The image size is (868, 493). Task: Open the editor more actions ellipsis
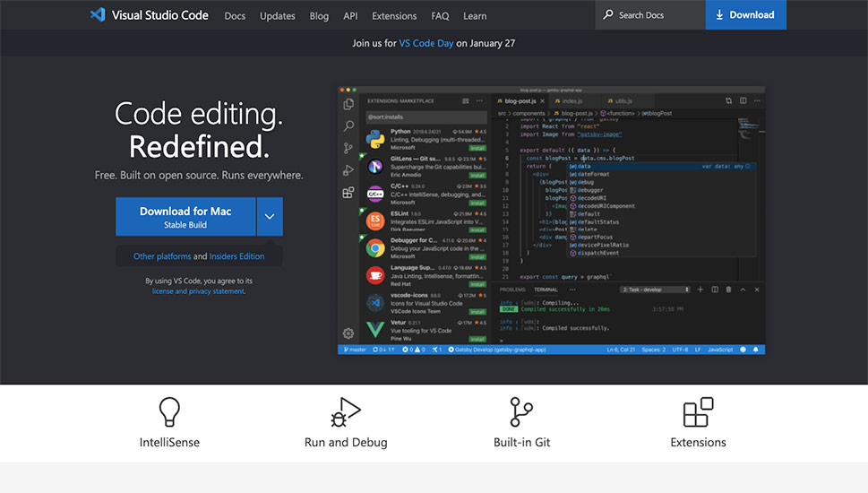coord(757,100)
